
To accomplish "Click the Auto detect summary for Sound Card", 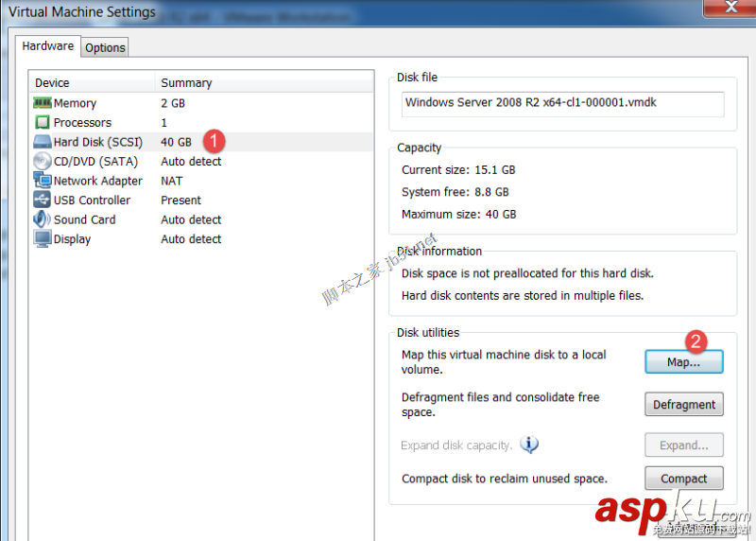I will pos(191,219).
